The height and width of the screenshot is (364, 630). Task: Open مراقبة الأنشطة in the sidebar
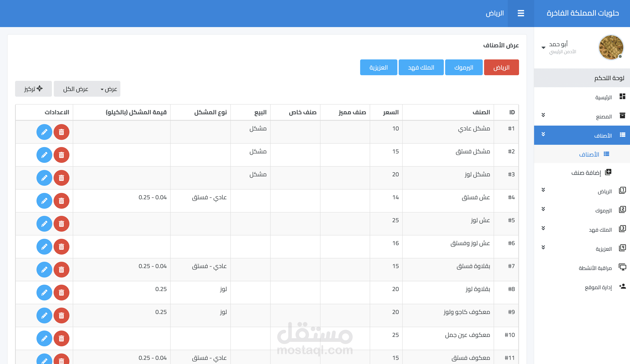(x=595, y=268)
